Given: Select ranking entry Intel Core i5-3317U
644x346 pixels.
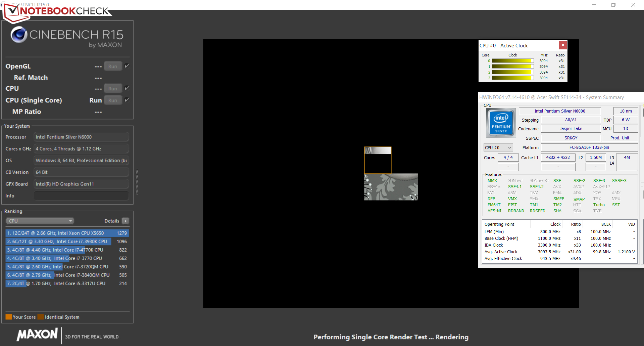Looking at the screenshot, I should click(67, 283).
